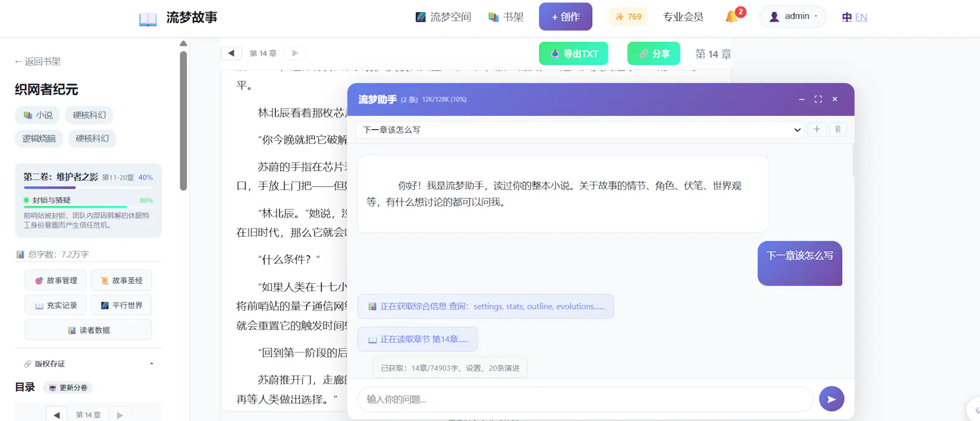Switch language to 中

click(846, 17)
